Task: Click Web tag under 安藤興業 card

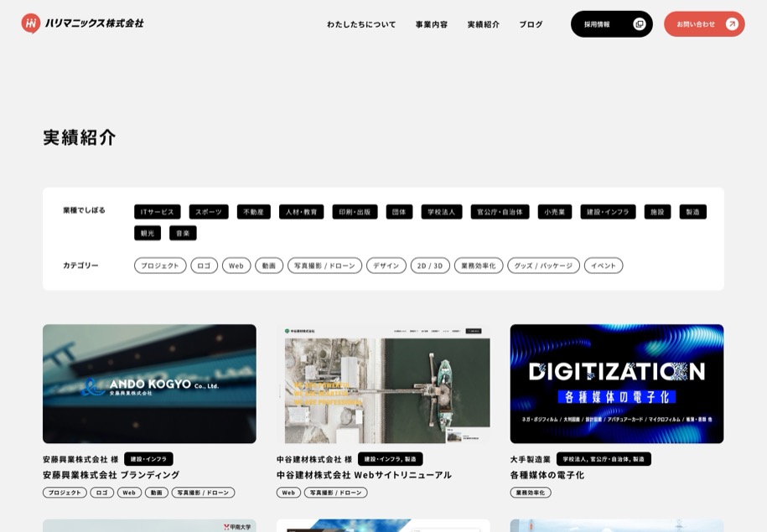Action: click(x=129, y=493)
